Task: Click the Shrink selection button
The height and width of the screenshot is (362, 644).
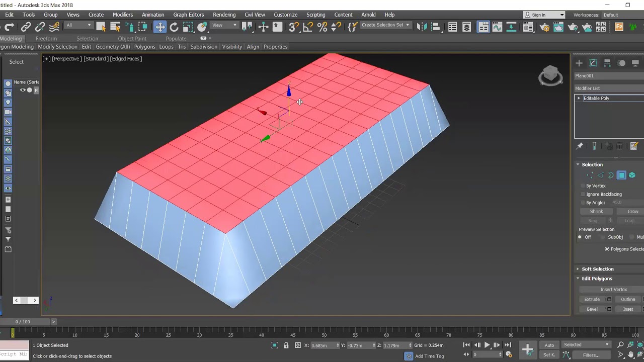Action: pyautogui.click(x=597, y=212)
